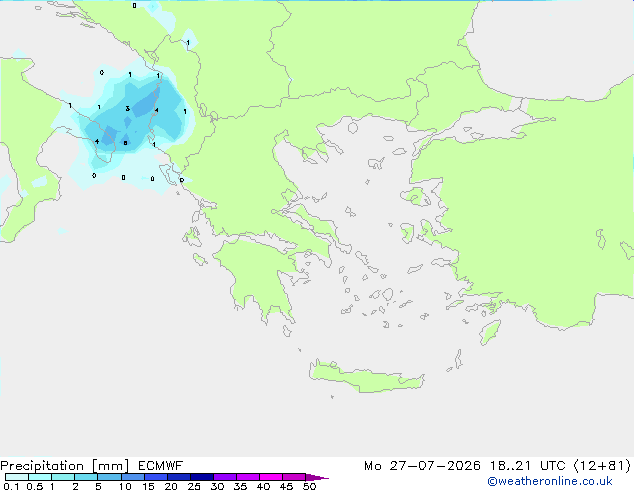This screenshot has width=634, height=490.
Task: Select the 20–25 mm legend swatch
Action: (178, 477)
